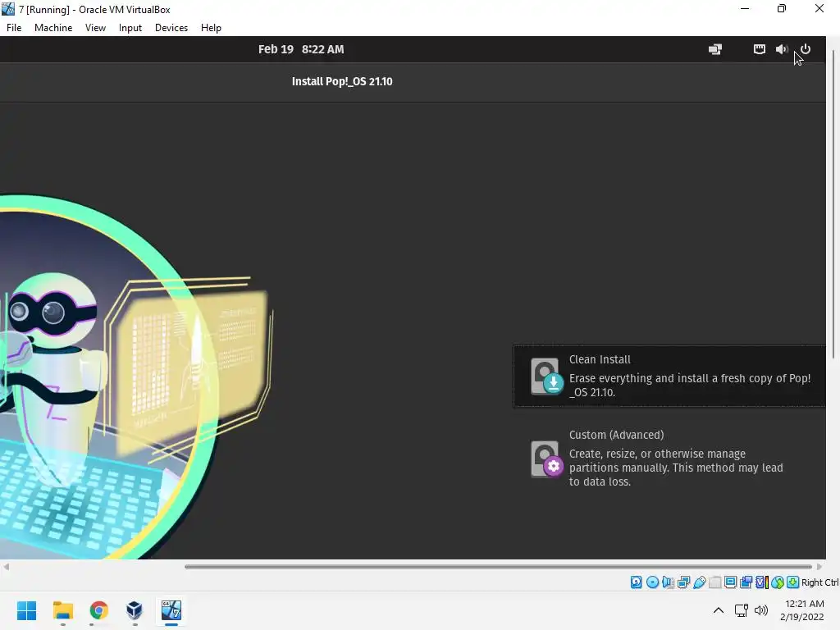Screen dimensions: 840x630
Task: Open Windows clock 12:21 AM 2/19/2022
Action: pos(802,610)
